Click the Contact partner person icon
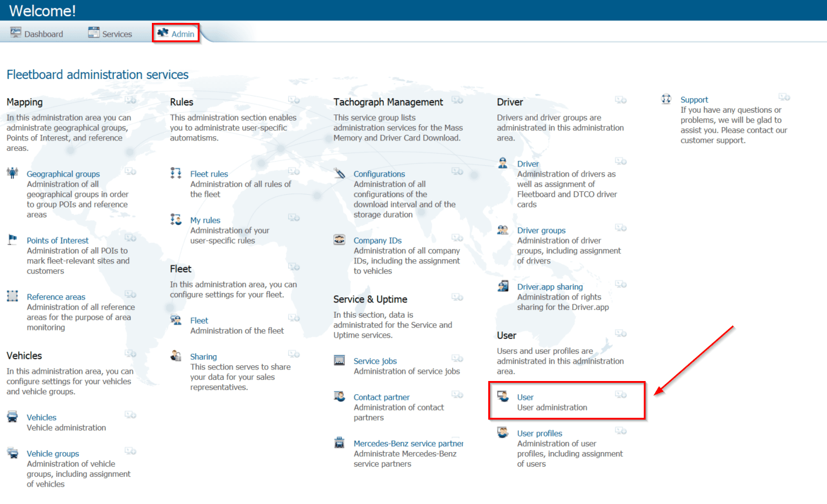The image size is (827, 504). [x=339, y=396]
